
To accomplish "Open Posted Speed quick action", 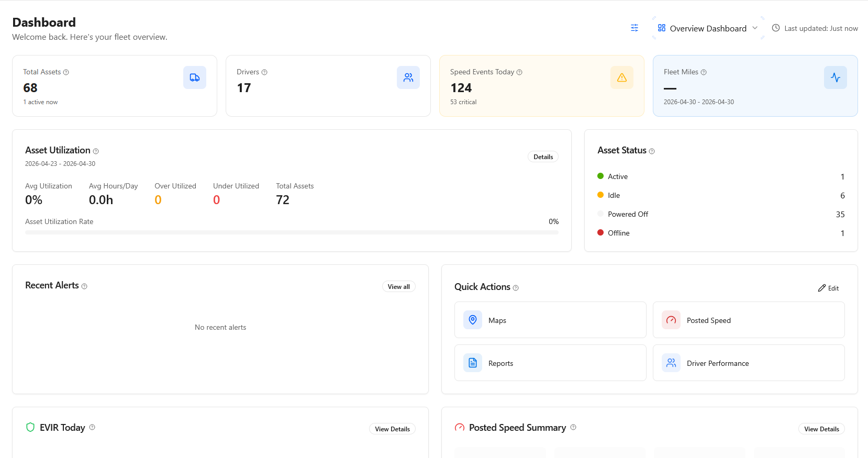I will point(749,320).
